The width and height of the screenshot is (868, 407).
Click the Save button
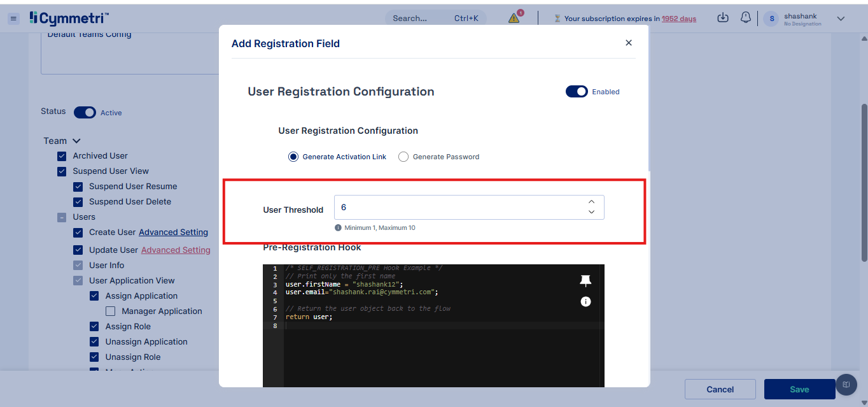coord(800,389)
